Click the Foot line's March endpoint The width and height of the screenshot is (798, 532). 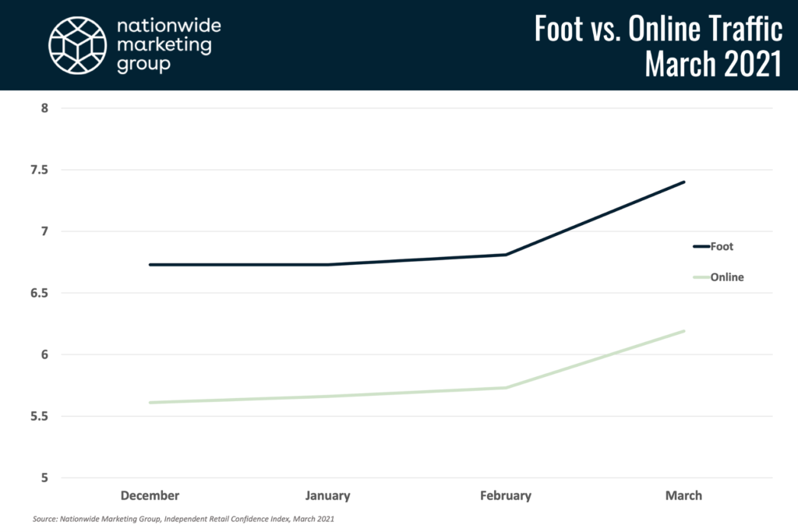click(683, 182)
